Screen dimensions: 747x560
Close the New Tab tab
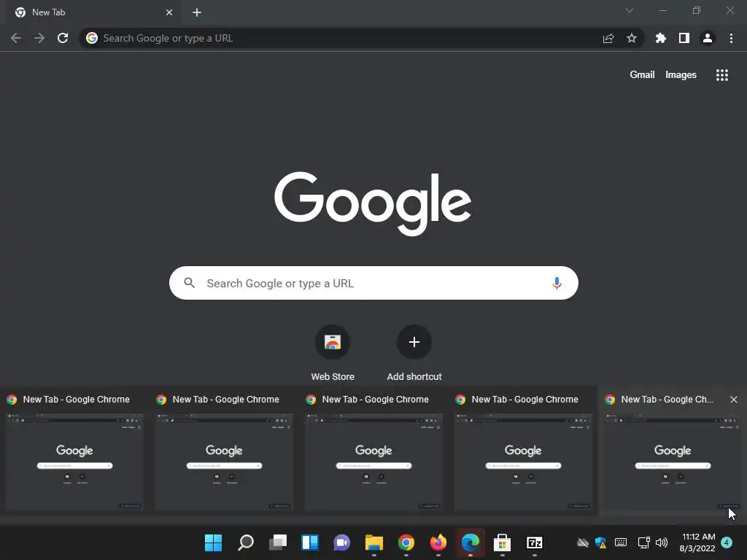[x=169, y=12]
